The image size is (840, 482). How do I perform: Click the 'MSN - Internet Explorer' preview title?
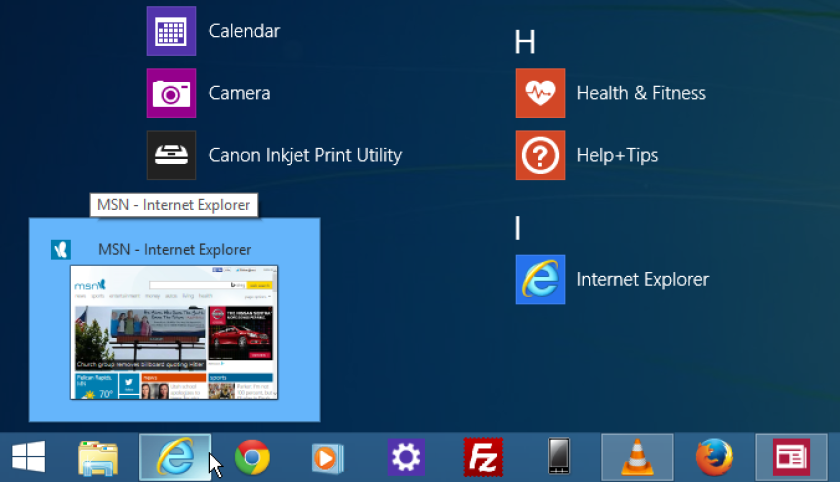[x=175, y=250]
